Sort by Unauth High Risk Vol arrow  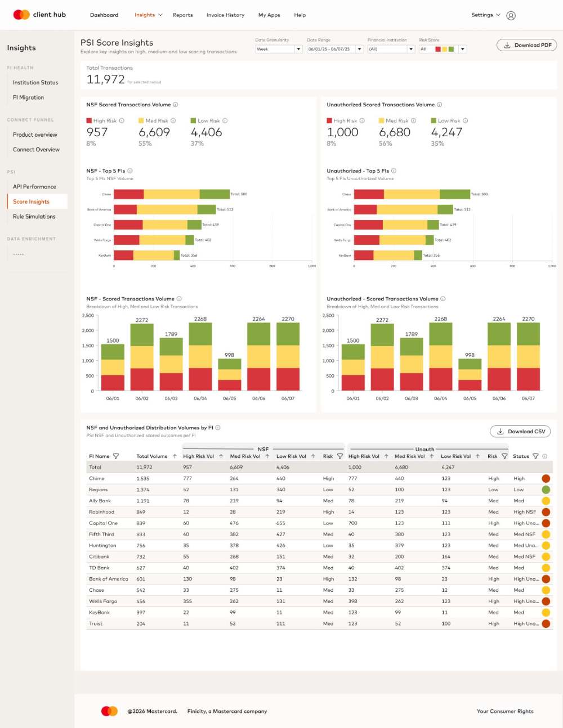pyautogui.click(x=386, y=456)
